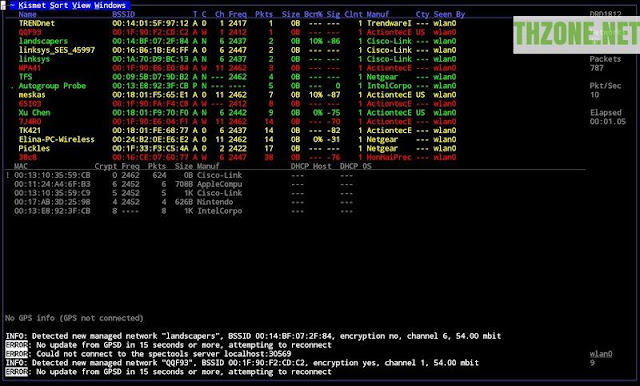Select the Elina-PC-Wireless network row
The image size is (640, 386).
pos(238,140)
